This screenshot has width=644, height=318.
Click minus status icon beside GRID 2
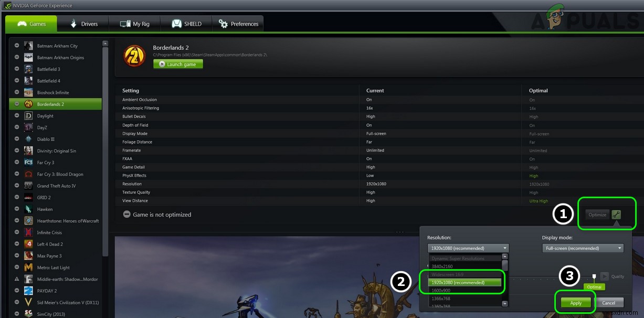tap(17, 198)
